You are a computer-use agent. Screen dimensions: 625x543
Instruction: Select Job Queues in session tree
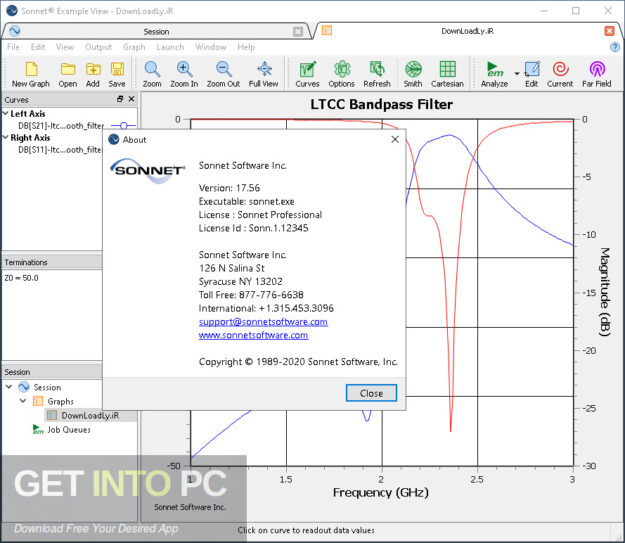pyautogui.click(x=69, y=429)
